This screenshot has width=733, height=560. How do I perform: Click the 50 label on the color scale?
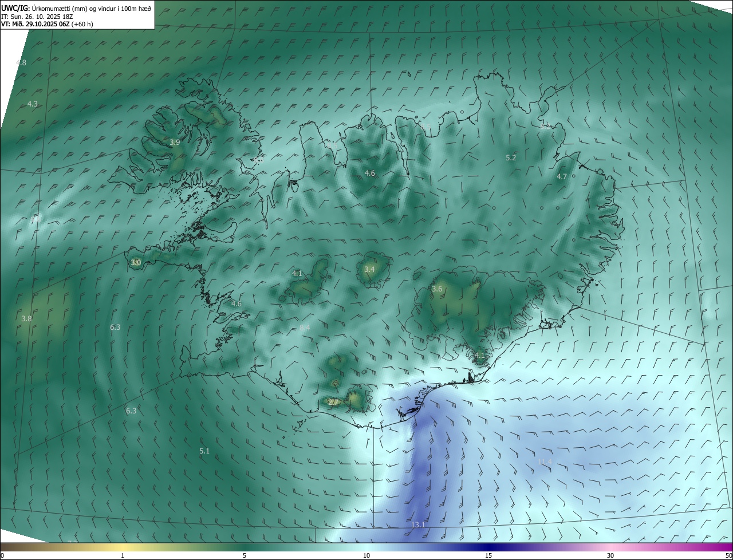728,555
